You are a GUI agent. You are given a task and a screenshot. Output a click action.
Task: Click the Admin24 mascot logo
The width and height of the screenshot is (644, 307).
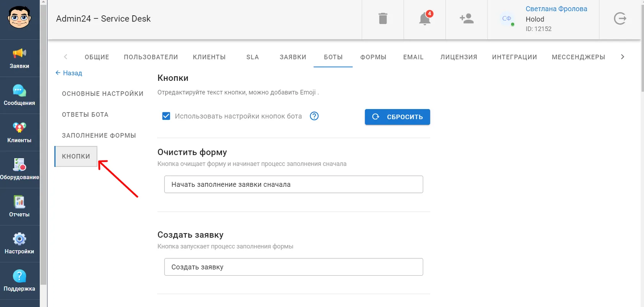coord(19,17)
